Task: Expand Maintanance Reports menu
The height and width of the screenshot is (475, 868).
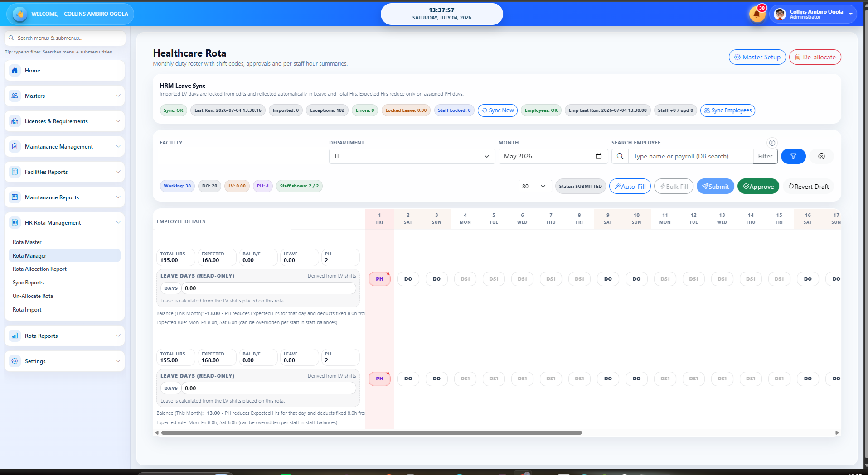Action: (x=118, y=197)
